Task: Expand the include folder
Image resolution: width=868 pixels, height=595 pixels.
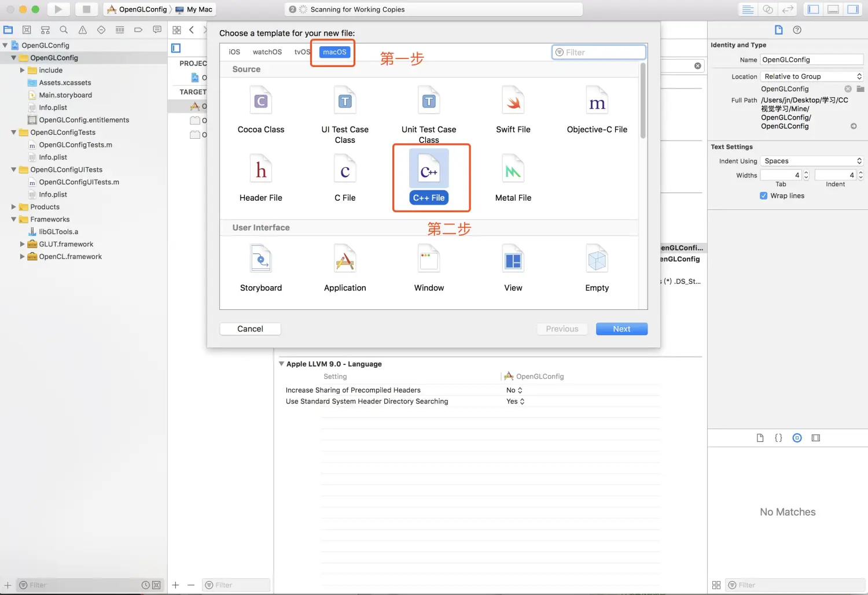Action: click(x=22, y=71)
